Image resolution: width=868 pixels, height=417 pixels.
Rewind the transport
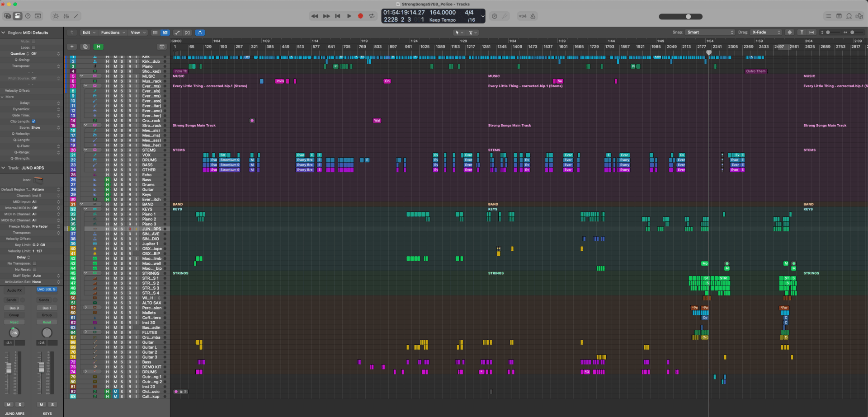click(315, 16)
